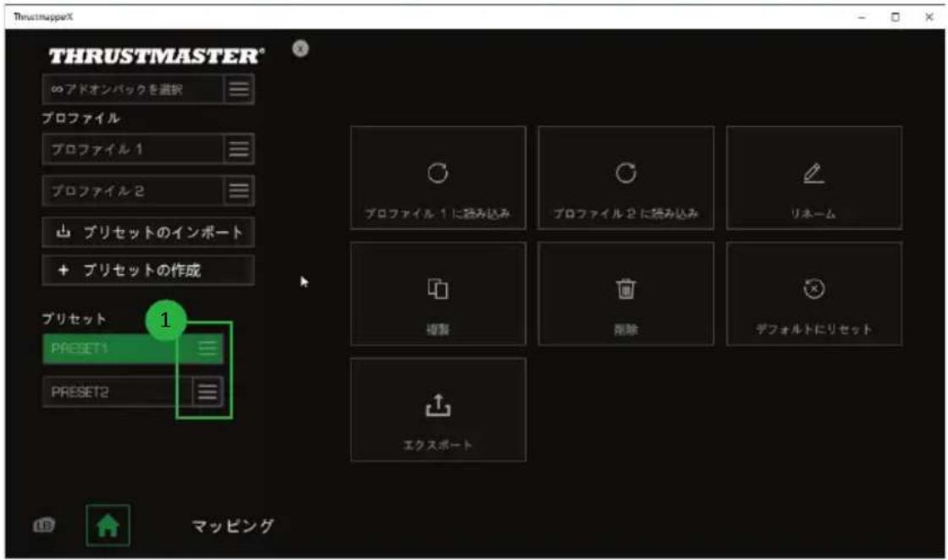The image size is (948, 560).
Task: Open the マッピング tab
Action: click(x=233, y=526)
